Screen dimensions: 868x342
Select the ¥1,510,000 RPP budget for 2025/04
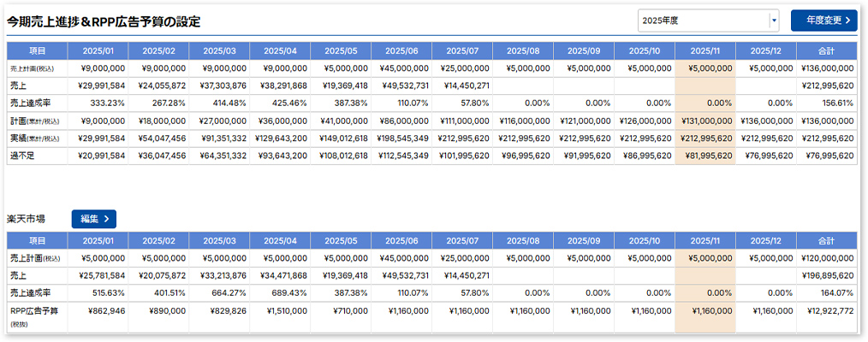[280, 310]
